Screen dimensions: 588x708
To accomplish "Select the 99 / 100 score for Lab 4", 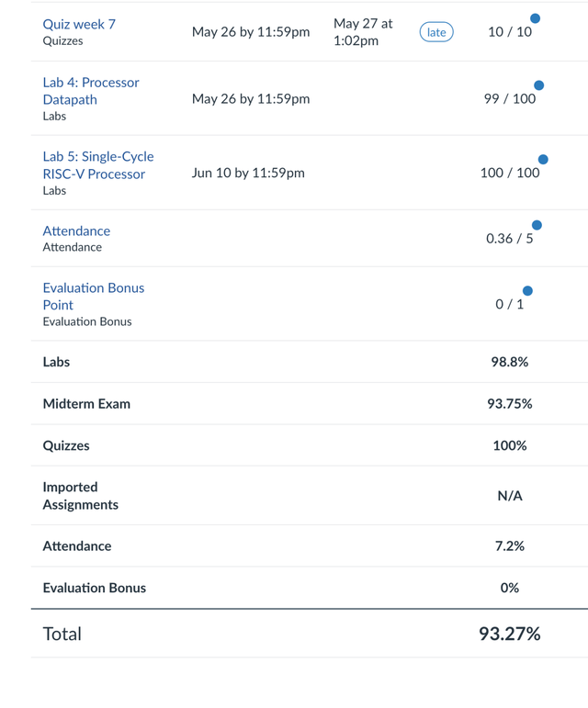I will coord(509,98).
